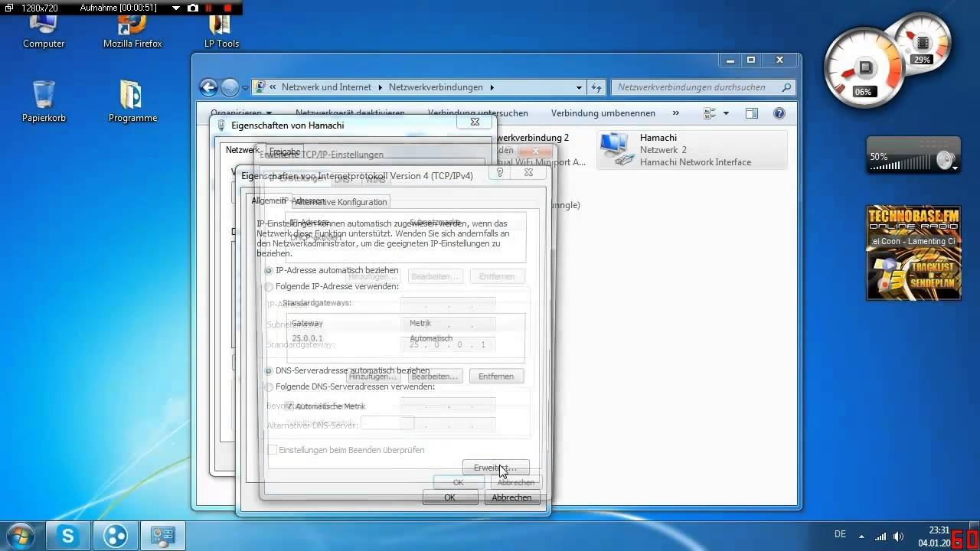Click the recorder window-size icon beside 1280x720
Screen dimensions: 980x551
8,8
